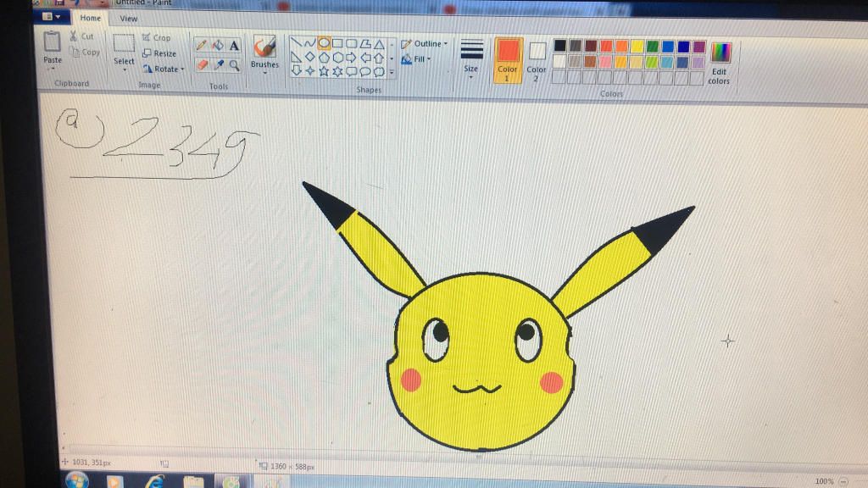This screenshot has width=868, height=488.
Task: Pick the green color swatch
Action: [653, 47]
